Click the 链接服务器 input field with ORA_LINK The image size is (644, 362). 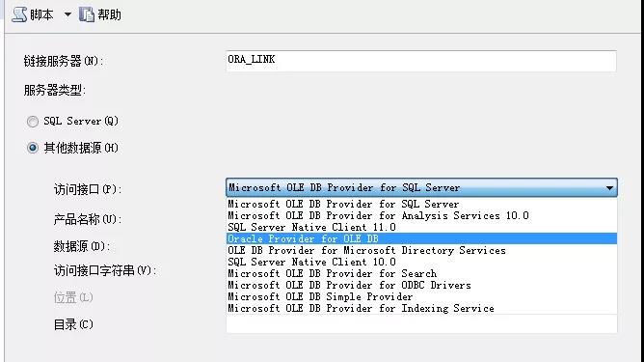click(421, 61)
